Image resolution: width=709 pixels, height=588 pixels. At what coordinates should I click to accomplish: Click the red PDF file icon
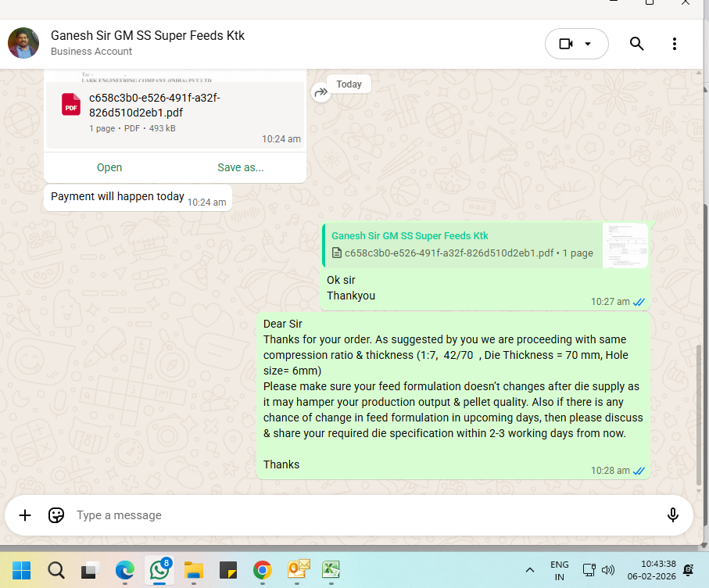click(x=71, y=105)
